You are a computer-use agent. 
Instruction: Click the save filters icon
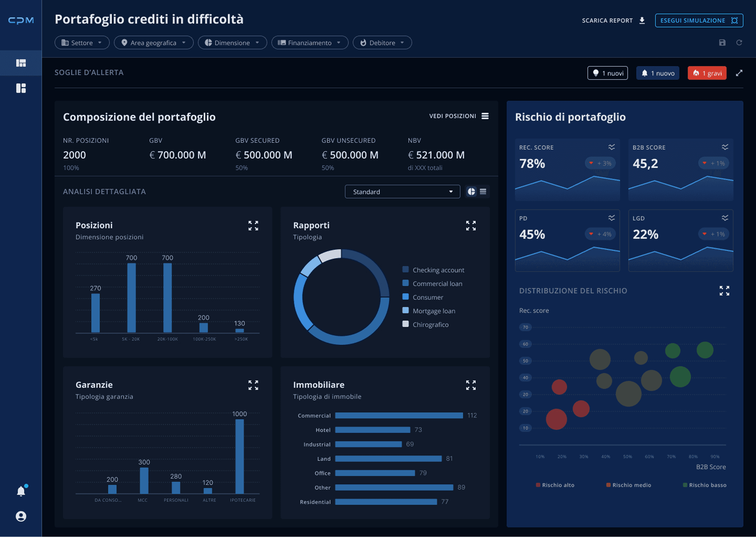point(722,43)
